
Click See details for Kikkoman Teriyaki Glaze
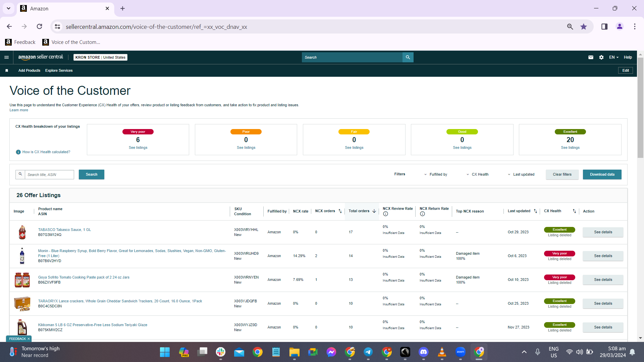tap(603, 327)
